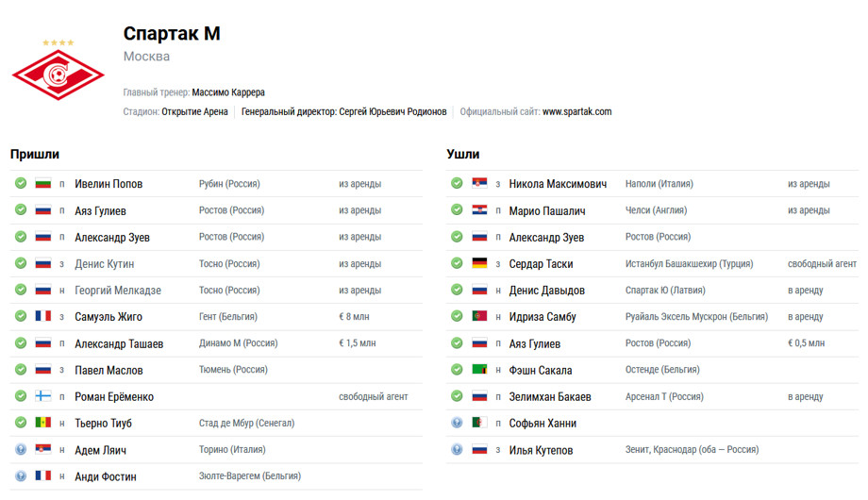The image size is (868, 500).
Task: Click the Спартак М club title
Action: pos(172,33)
